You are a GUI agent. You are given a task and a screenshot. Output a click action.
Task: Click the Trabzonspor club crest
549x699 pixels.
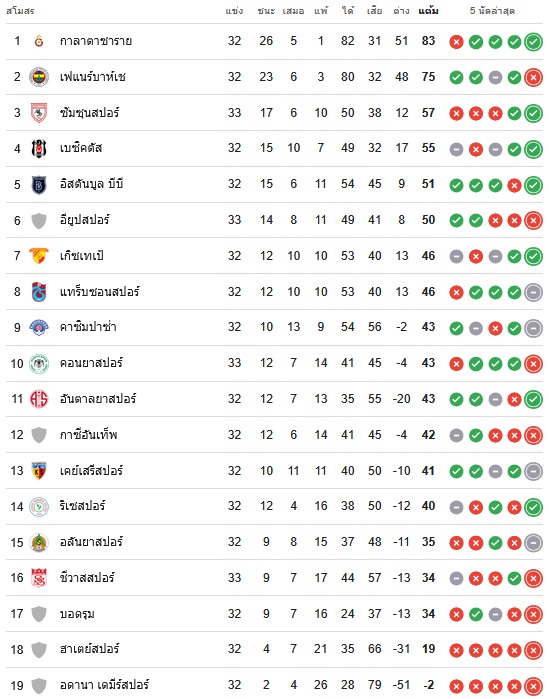click(x=39, y=292)
